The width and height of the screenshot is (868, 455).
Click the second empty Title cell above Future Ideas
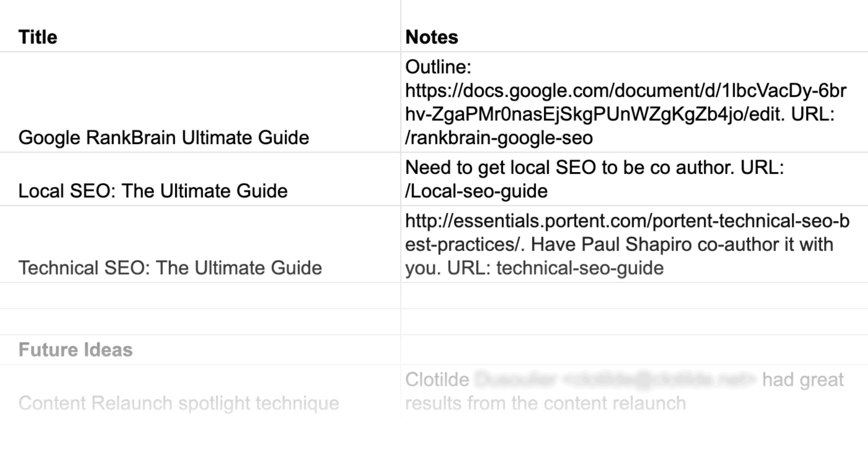(200, 321)
